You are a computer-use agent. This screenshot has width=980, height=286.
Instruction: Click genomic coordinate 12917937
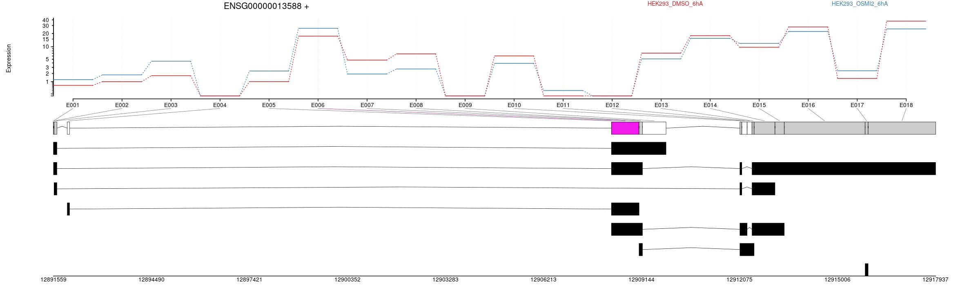tap(935, 280)
